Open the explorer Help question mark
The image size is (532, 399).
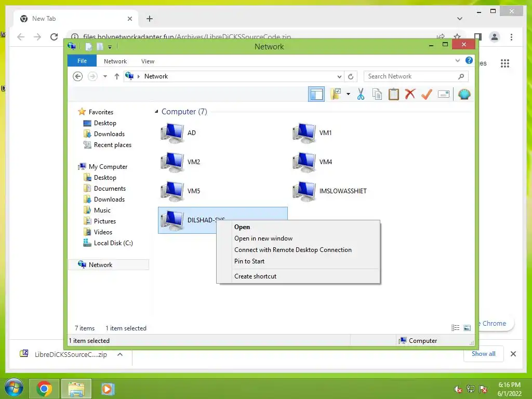click(469, 60)
